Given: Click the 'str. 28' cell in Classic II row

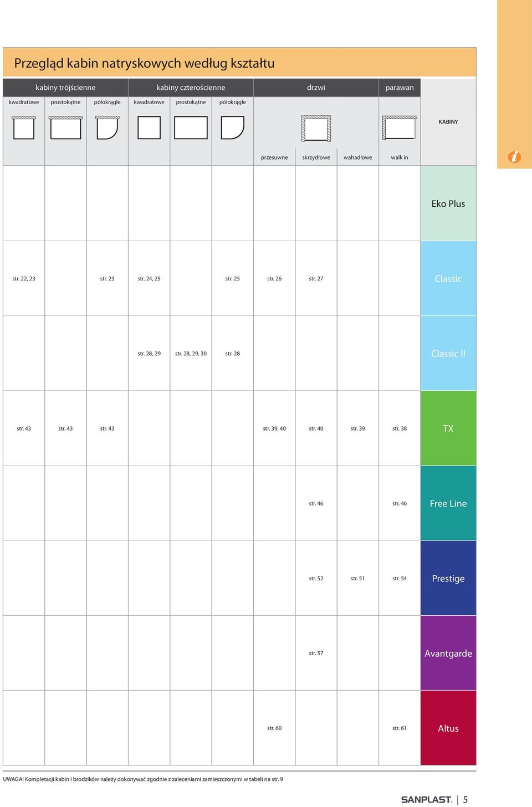Looking at the screenshot, I should pos(233,354).
